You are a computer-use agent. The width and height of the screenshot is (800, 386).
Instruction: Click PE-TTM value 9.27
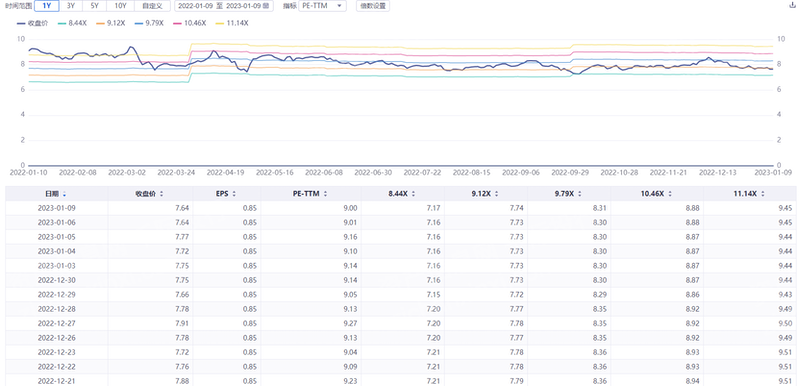click(x=350, y=323)
